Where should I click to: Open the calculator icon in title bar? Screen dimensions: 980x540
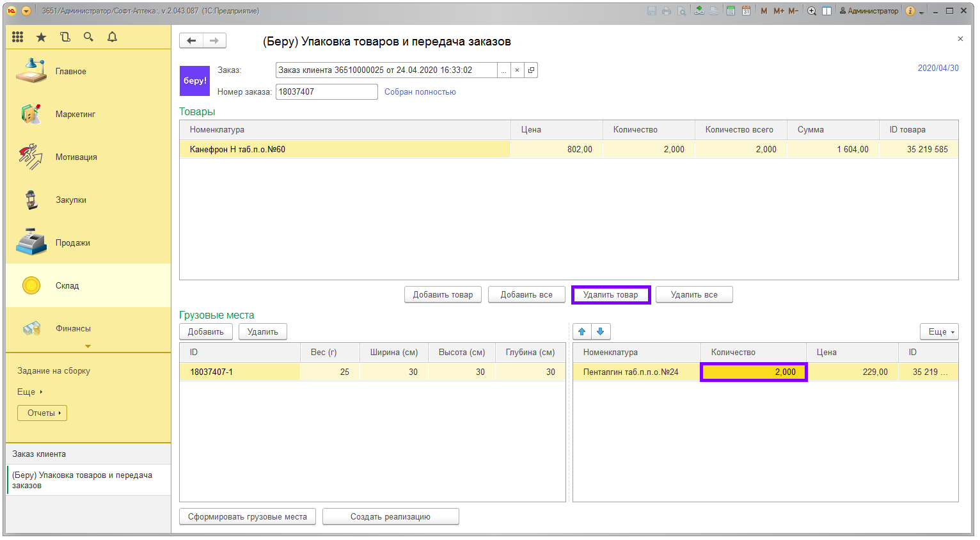pyautogui.click(x=731, y=11)
